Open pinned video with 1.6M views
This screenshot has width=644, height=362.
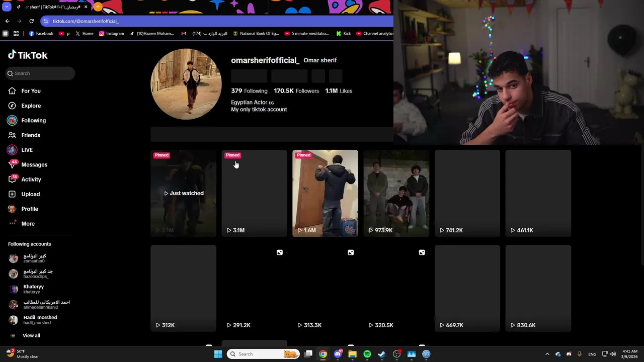pyautogui.click(x=325, y=193)
